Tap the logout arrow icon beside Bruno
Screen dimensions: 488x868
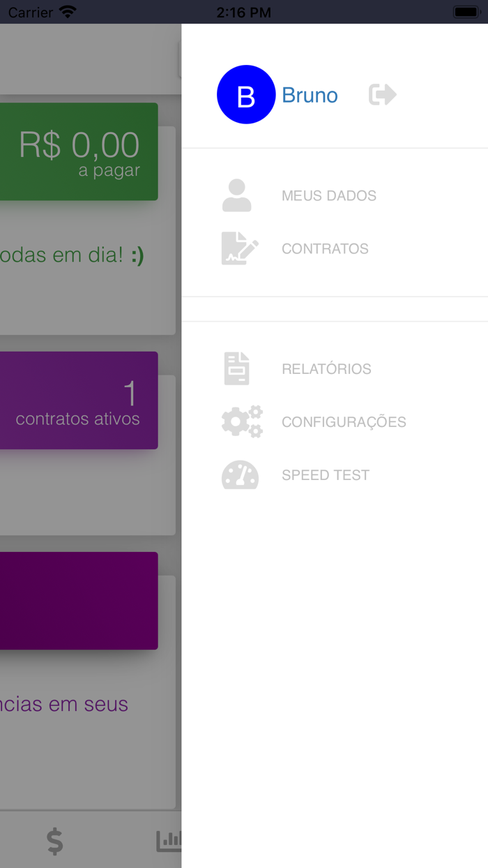tap(383, 94)
